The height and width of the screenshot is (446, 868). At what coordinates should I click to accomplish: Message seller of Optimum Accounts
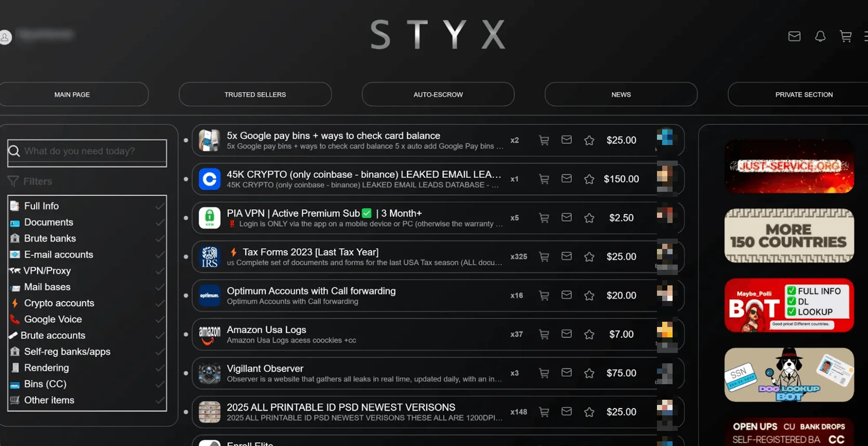[x=567, y=295]
